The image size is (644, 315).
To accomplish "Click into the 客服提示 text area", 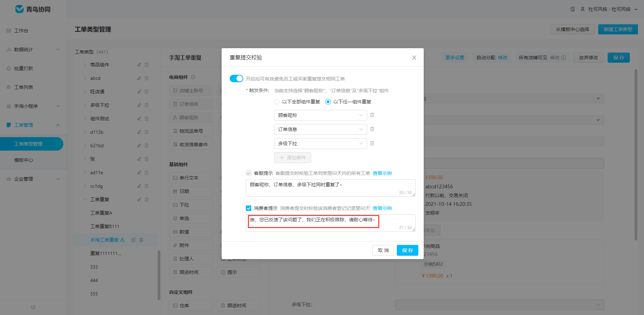I will click(x=330, y=188).
